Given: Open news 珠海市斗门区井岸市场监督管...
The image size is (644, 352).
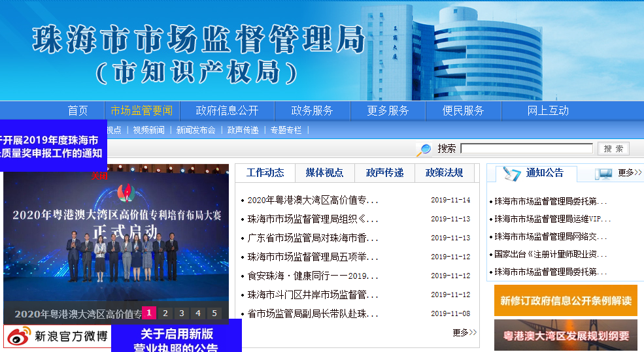Looking at the screenshot, I should (313, 295).
